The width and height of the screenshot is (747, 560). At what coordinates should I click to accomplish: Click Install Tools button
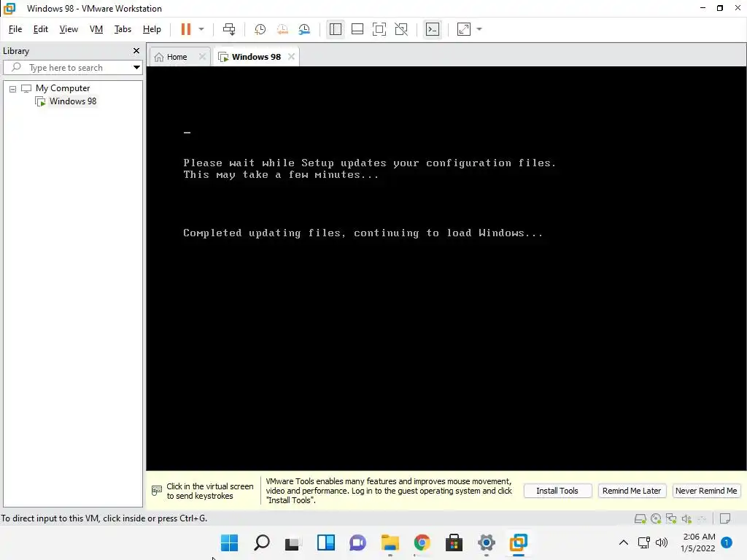557,491
